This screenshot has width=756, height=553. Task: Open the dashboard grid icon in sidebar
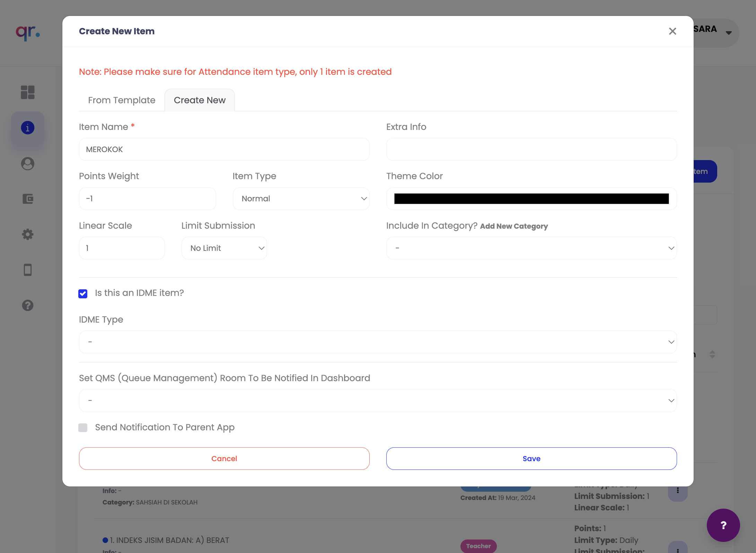click(x=28, y=92)
